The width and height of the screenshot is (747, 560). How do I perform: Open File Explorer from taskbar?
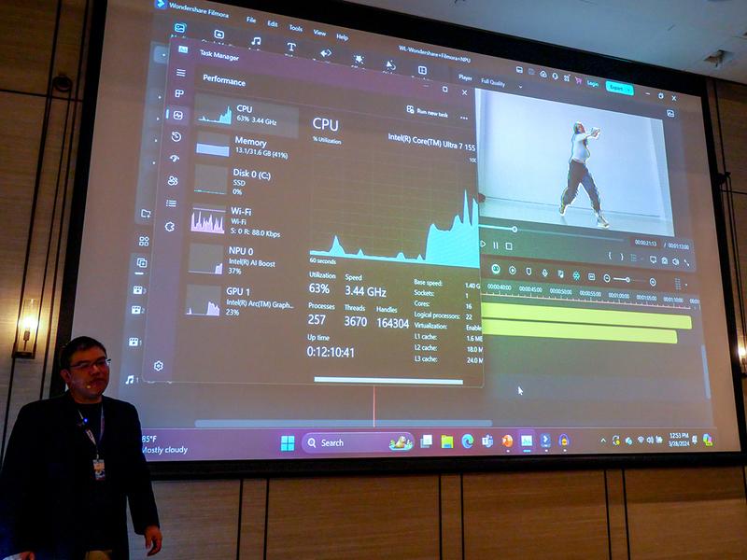click(447, 442)
